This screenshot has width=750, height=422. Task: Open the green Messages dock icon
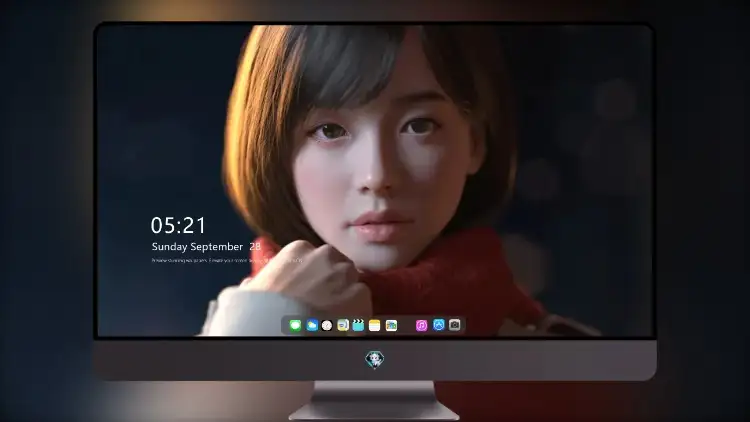coord(295,325)
